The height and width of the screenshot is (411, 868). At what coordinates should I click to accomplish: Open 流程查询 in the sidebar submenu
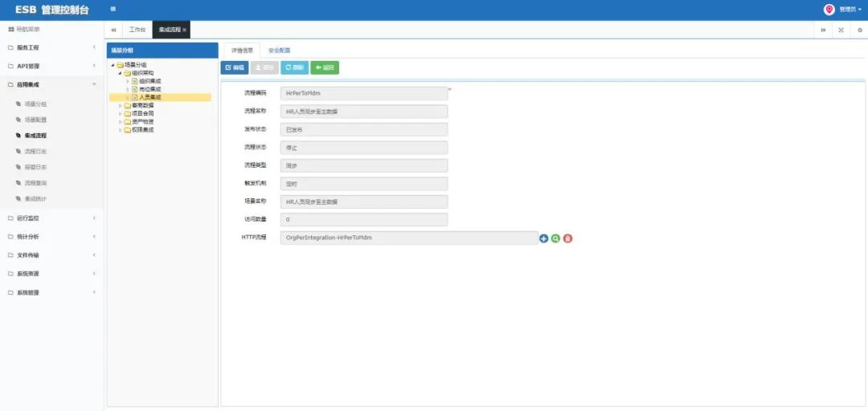[x=35, y=182]
